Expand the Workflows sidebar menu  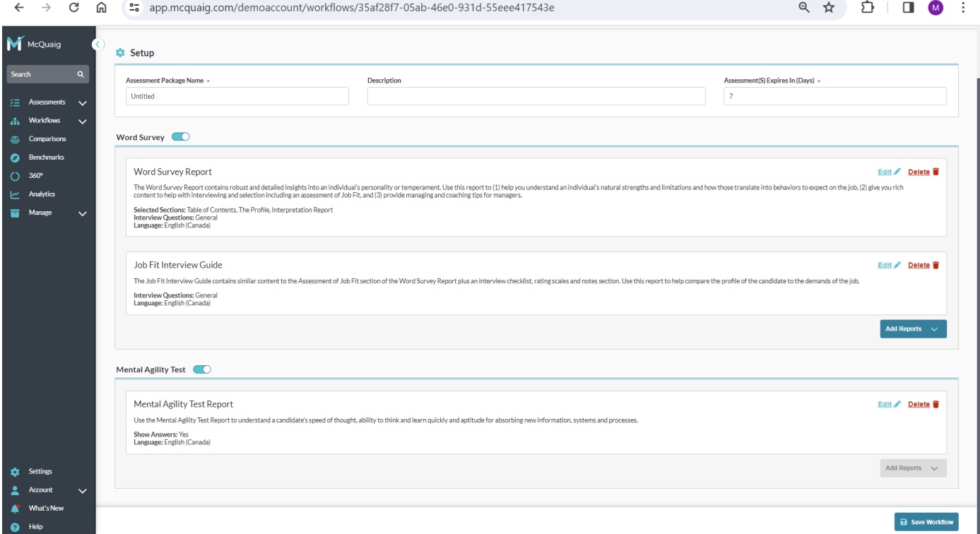[x=82, y=121]
